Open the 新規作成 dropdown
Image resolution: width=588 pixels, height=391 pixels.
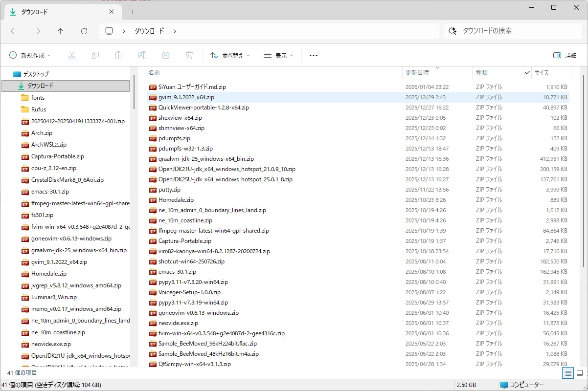(30, 55)
